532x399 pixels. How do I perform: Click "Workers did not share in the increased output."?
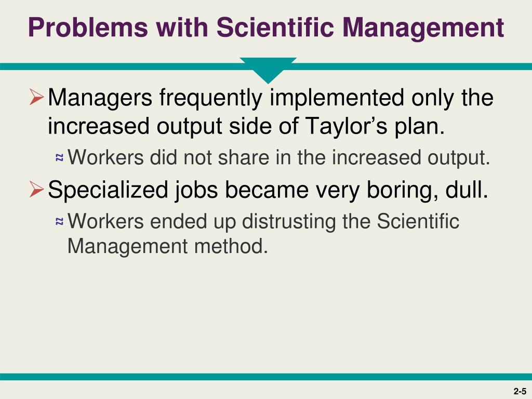point(279,158)
